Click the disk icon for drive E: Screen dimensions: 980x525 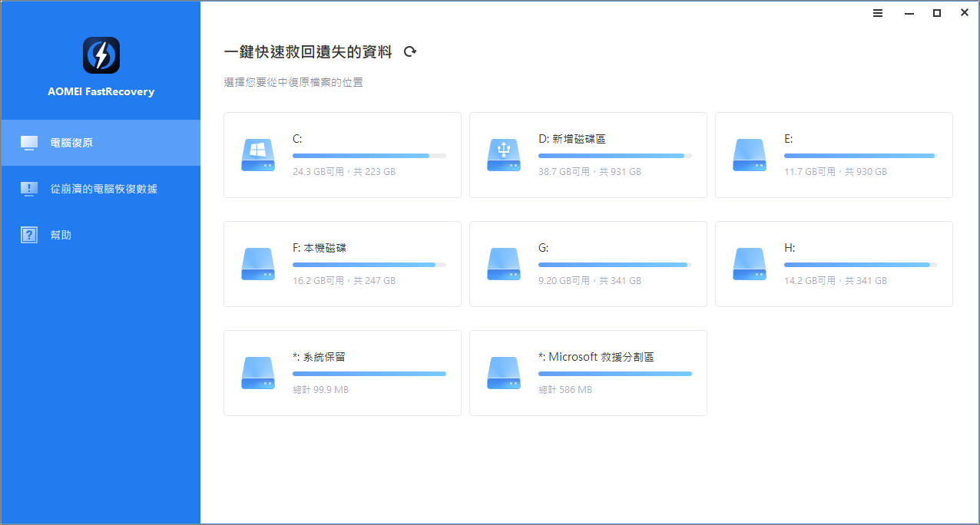(750, 155)
